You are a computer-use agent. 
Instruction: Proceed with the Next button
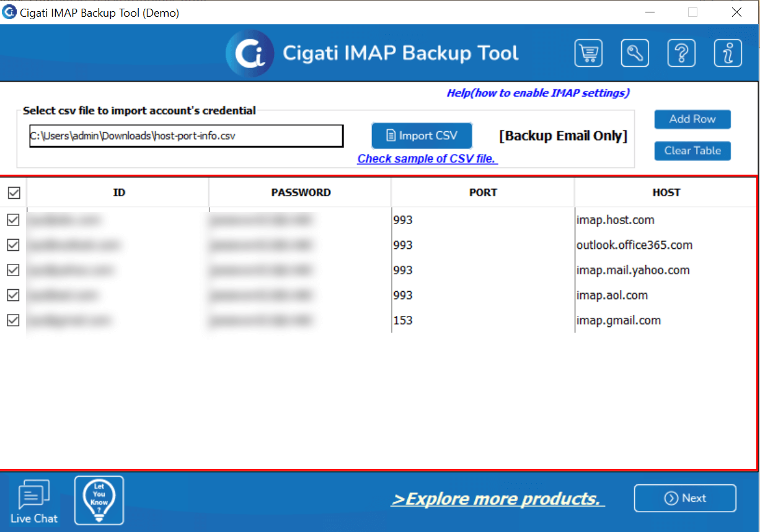pyautogui.click(x=685, y=499)
